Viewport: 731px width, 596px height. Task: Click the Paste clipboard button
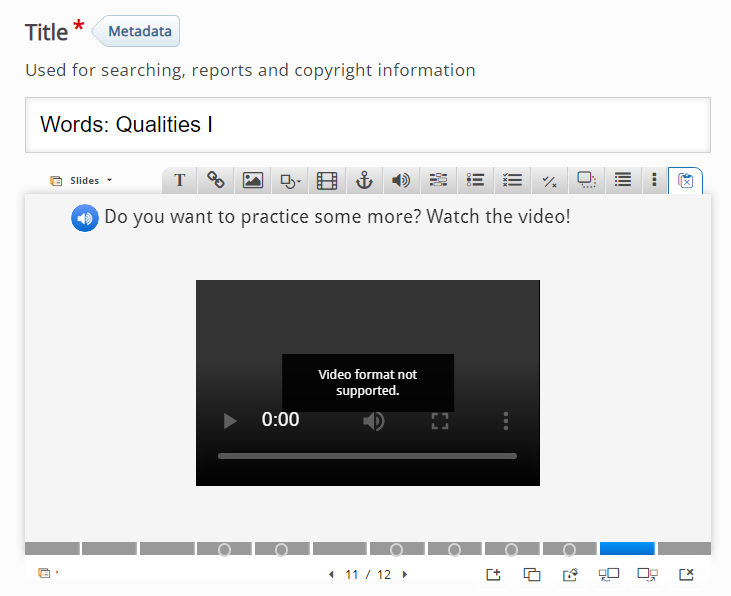[x=685, y=180]
